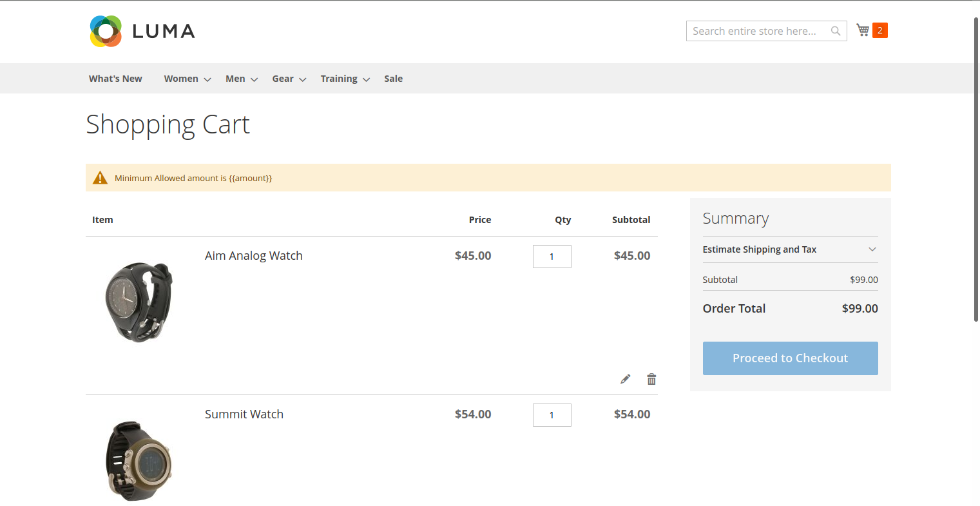980x506 pixels.
Task: Click the Aim Analog Watch thumbnail image
Action: click(139, 302)
